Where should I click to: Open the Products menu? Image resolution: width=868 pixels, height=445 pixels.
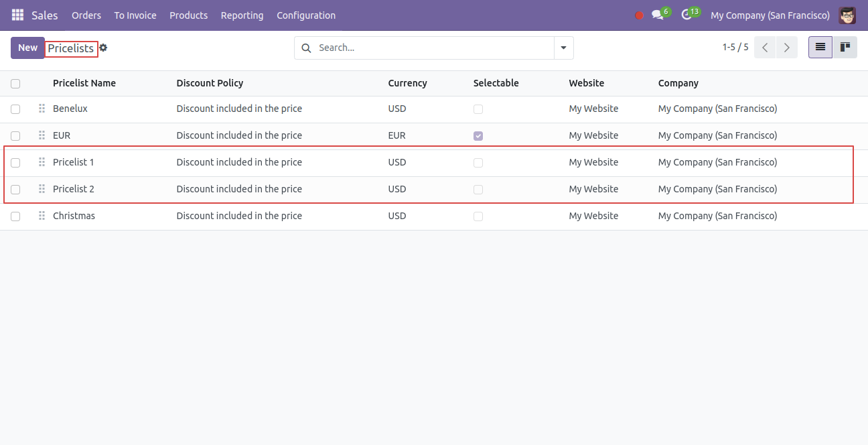pos(189,15)
